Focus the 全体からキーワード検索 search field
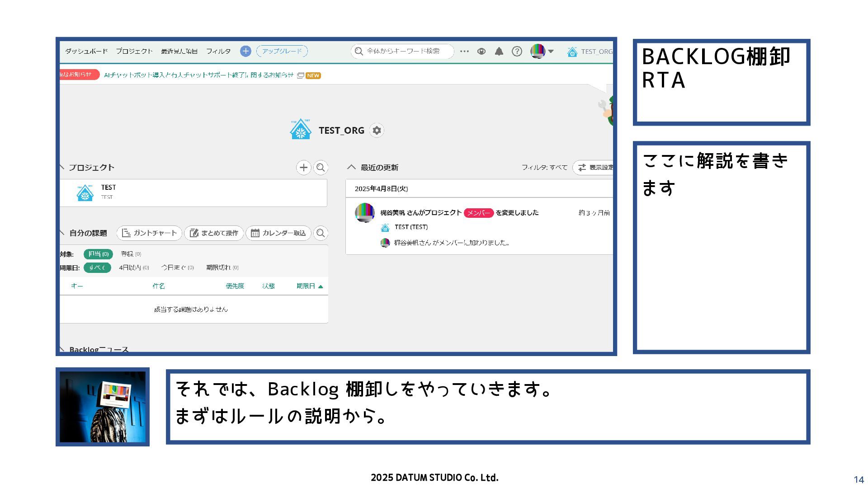 [x=402, y=51]
